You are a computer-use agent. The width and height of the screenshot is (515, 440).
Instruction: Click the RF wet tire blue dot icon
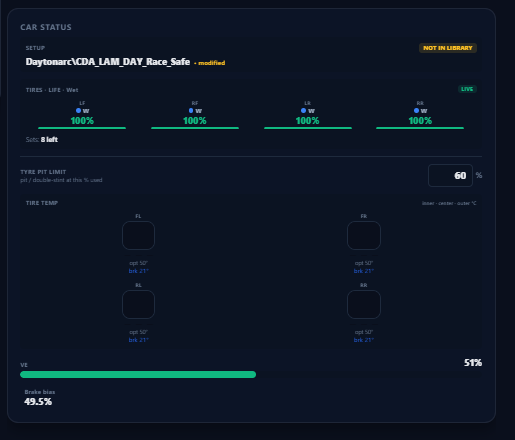click(191, 110)
